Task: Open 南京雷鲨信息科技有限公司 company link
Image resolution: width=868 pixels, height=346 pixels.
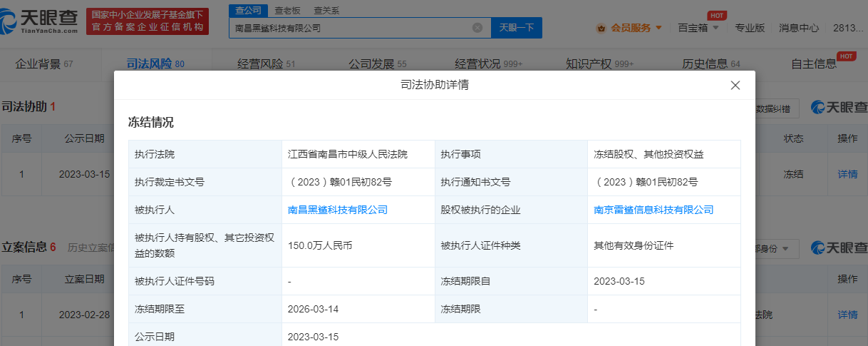Action: 653,210
